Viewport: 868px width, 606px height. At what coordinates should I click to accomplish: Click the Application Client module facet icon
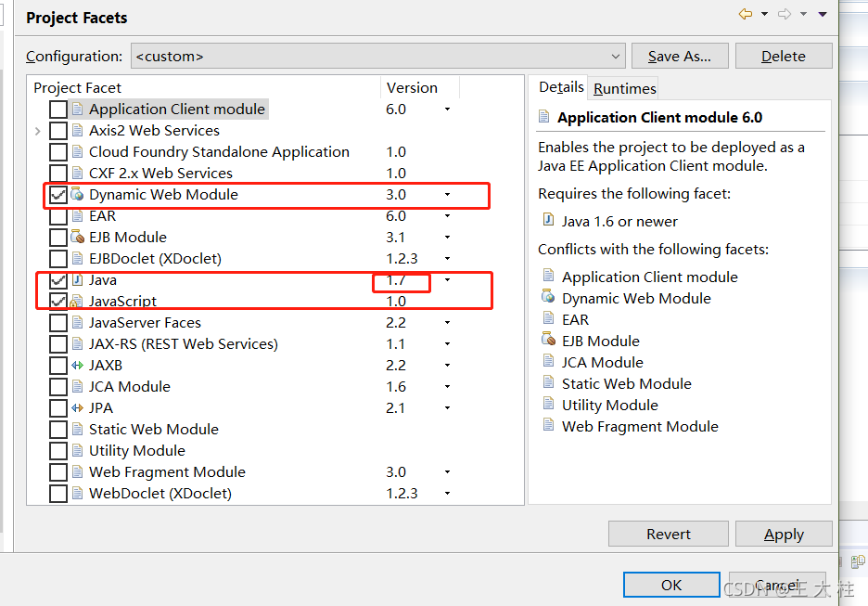pyautogui.click(x=78, y=110)
